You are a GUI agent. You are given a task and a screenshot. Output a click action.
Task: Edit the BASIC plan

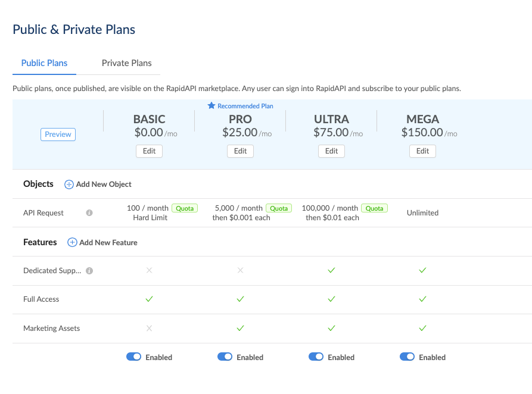point(150,151)
